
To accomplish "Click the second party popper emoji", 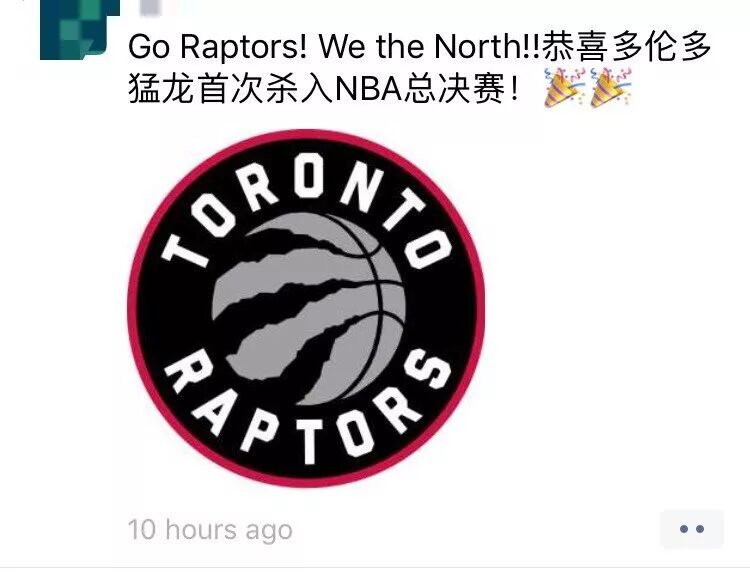I will point(611,88).
